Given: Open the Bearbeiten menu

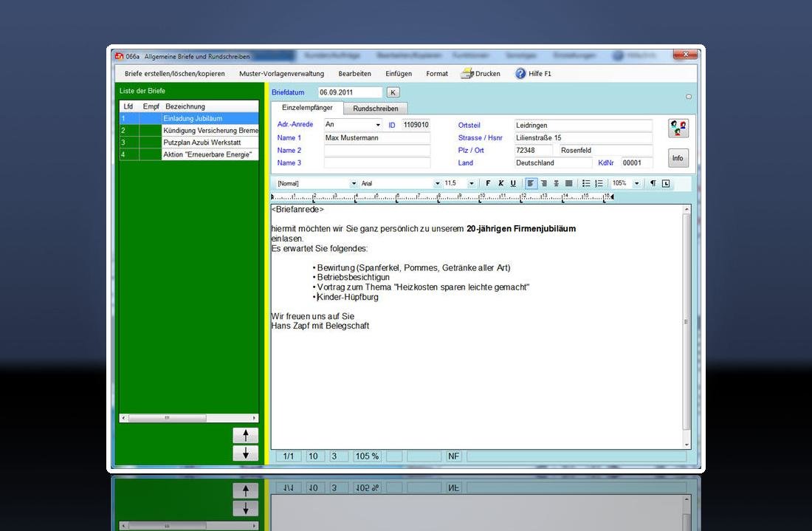Looking at the screenshot, I should coord(355,74).
